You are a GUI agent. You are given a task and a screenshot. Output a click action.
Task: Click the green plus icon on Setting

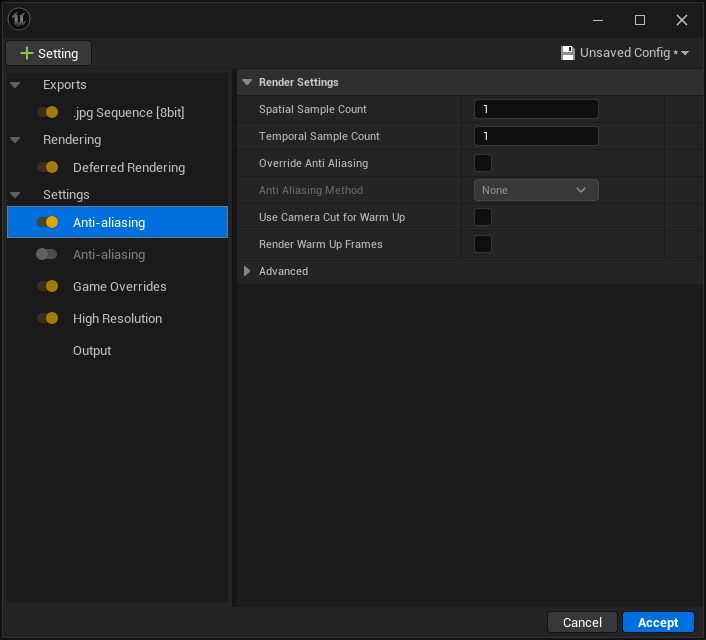coord(27,53)
